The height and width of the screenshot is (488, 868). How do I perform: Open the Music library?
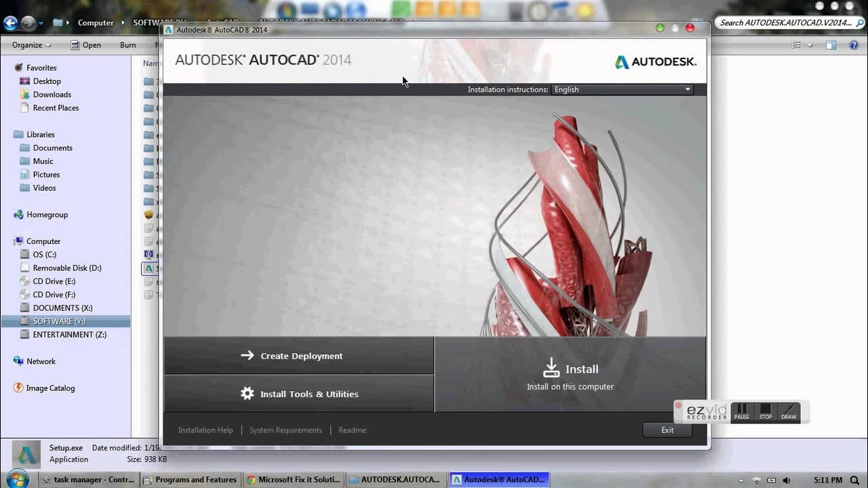43,161
